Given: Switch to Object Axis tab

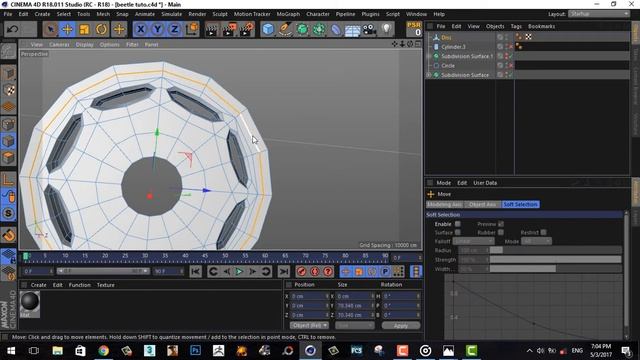Looking at the screenshot, I should pyautogui.click(x=482, y=204).
